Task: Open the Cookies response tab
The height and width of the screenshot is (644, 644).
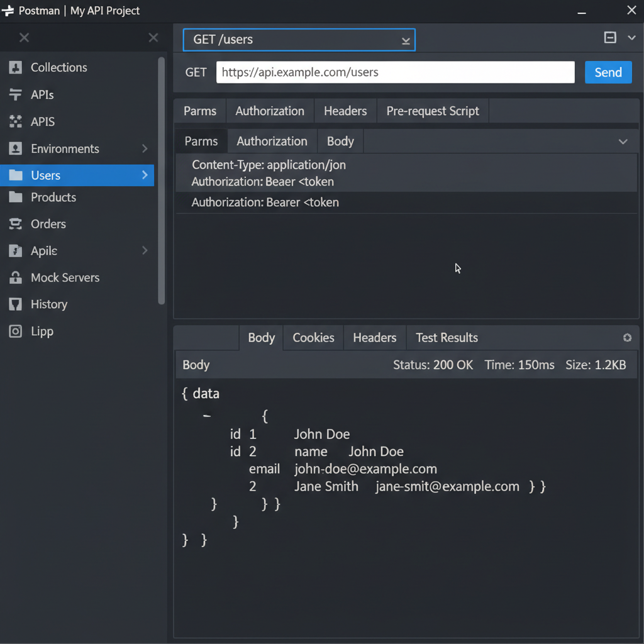Action: pyautogui.click(x=313, y=338)
